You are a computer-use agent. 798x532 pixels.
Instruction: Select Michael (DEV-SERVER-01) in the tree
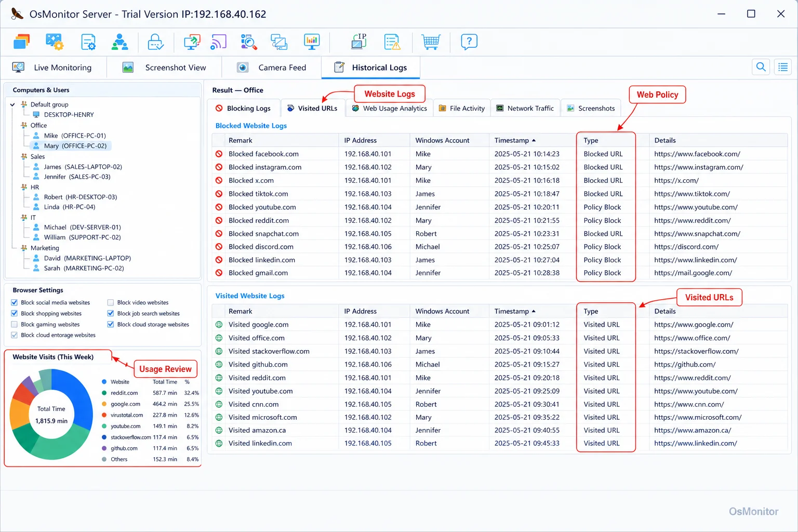click(x=77, y=227)
